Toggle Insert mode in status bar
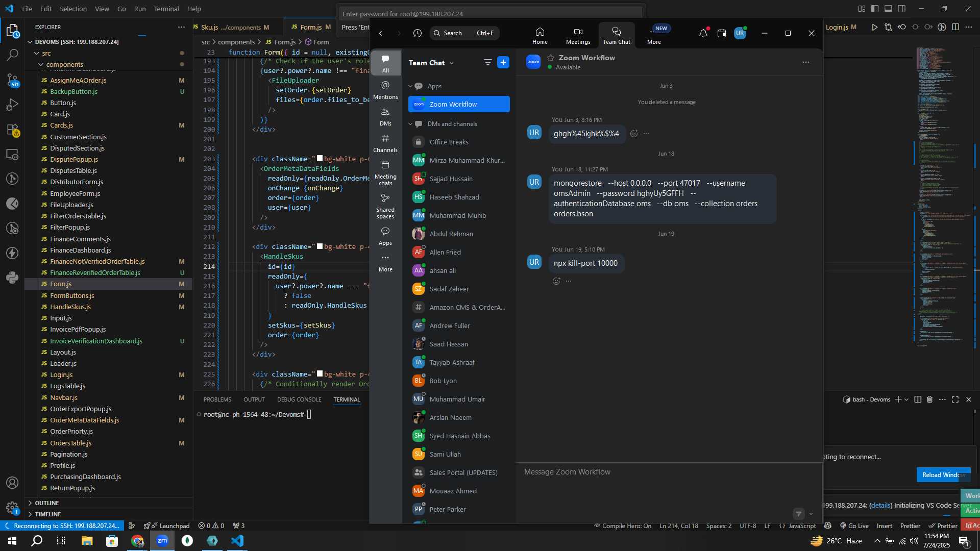The width and height of the screenshot is (980, 551). [885, 526]
